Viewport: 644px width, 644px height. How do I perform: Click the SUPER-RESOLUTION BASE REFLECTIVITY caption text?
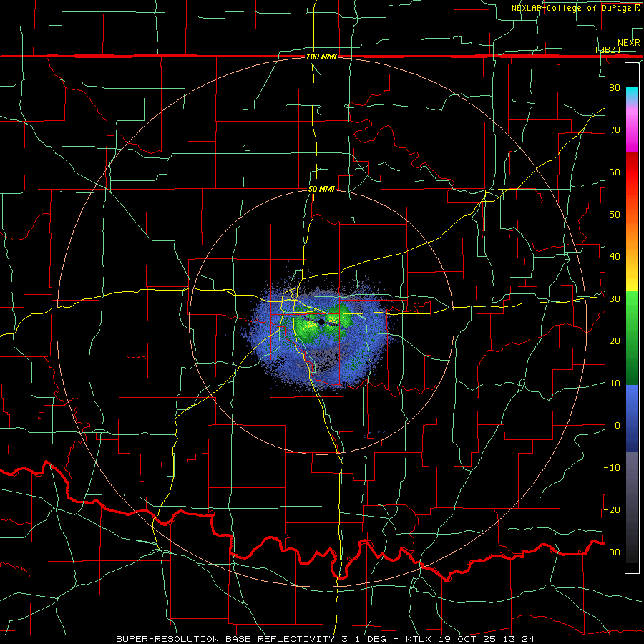(x=225, y=639)
